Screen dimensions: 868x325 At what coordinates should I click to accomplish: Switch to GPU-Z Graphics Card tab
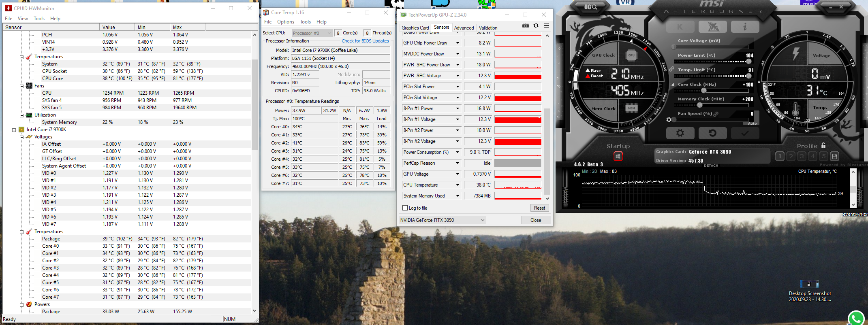click(415, 28)
